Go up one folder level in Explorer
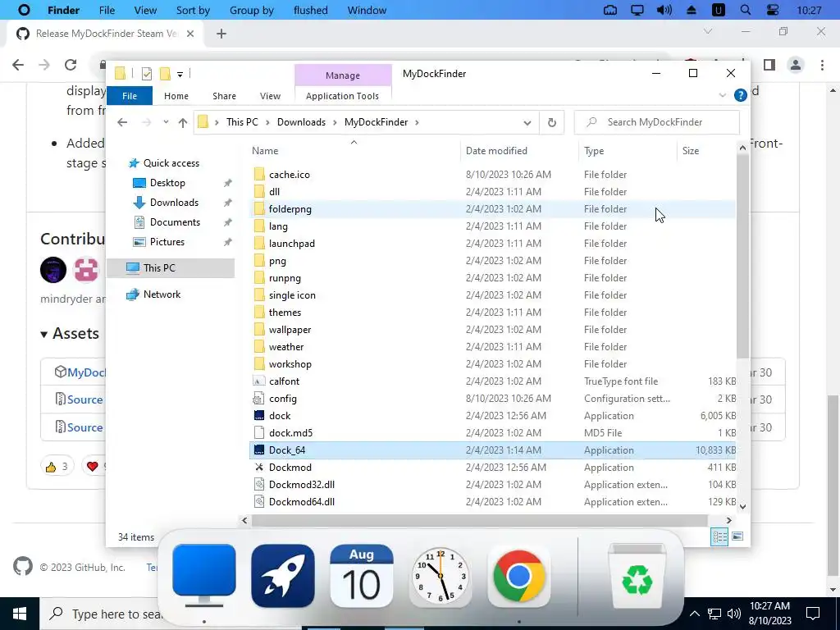The width and height of the screenshot is (840, 630). pos(183,123)
